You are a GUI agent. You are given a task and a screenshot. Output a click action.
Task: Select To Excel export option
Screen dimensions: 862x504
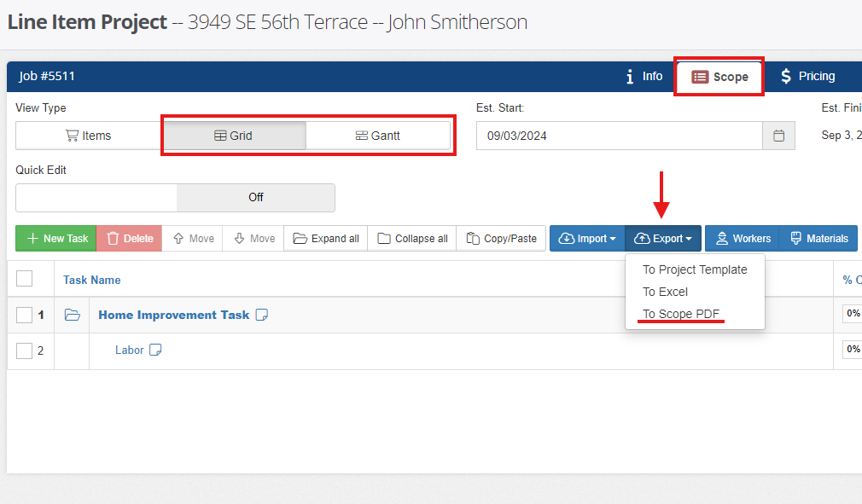click(x=665, y=292)
